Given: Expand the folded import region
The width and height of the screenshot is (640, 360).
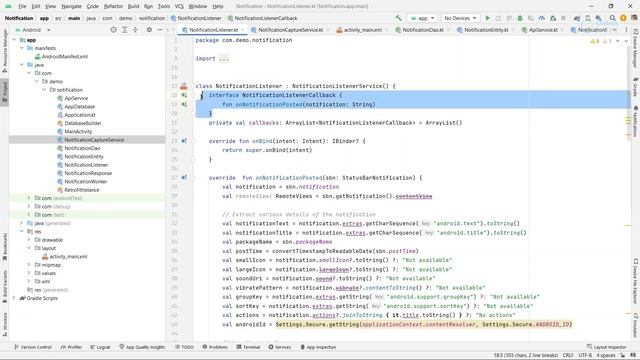Looking at the screenshot, I should [224, 59].
